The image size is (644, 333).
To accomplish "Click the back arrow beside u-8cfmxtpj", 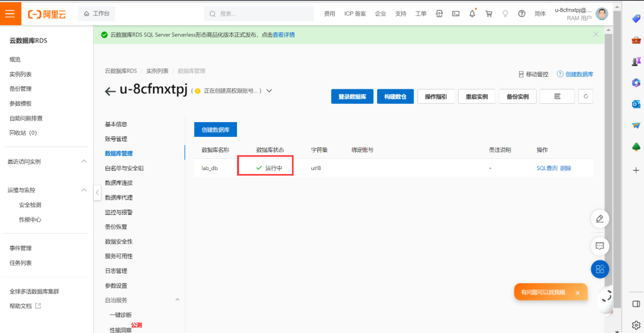I will click(x=110, y=91).
